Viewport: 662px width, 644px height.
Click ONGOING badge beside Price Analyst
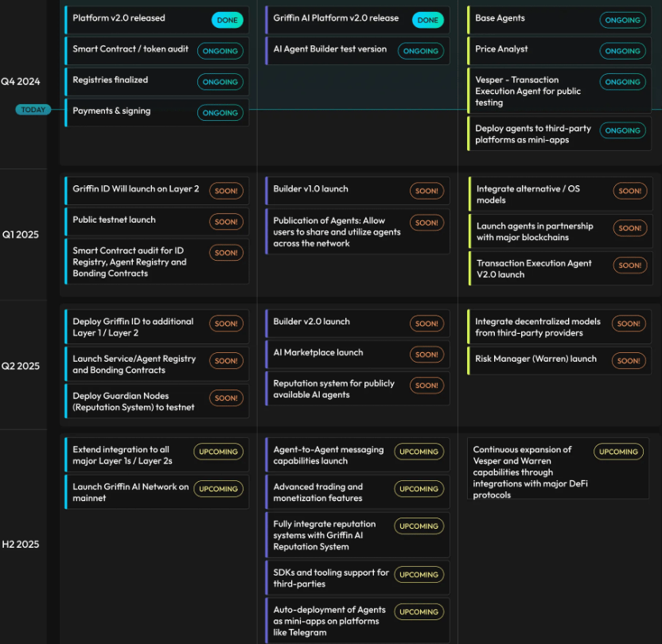pos(622,51)
